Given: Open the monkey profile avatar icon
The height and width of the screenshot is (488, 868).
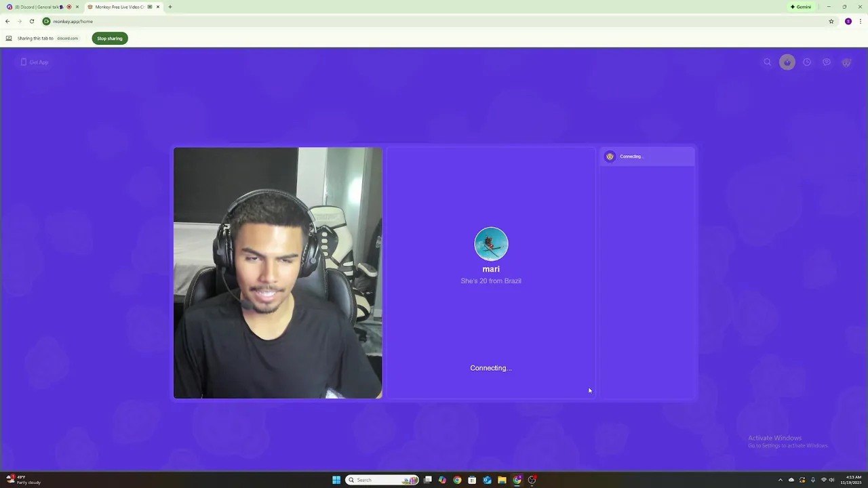Looking at the screenshot, I should (846, 62).
